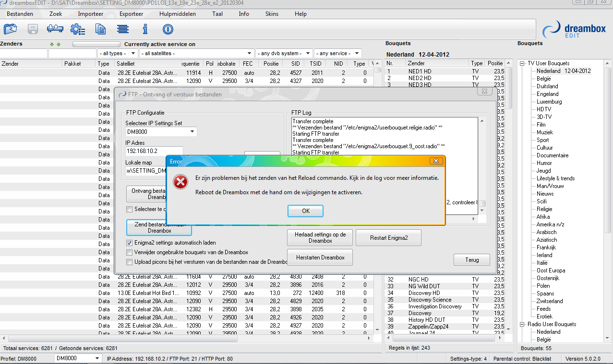The height and width of the screenshot is (364, 613).
Task: Click the green down arrow beside Zenders
Action: point(52,44)
